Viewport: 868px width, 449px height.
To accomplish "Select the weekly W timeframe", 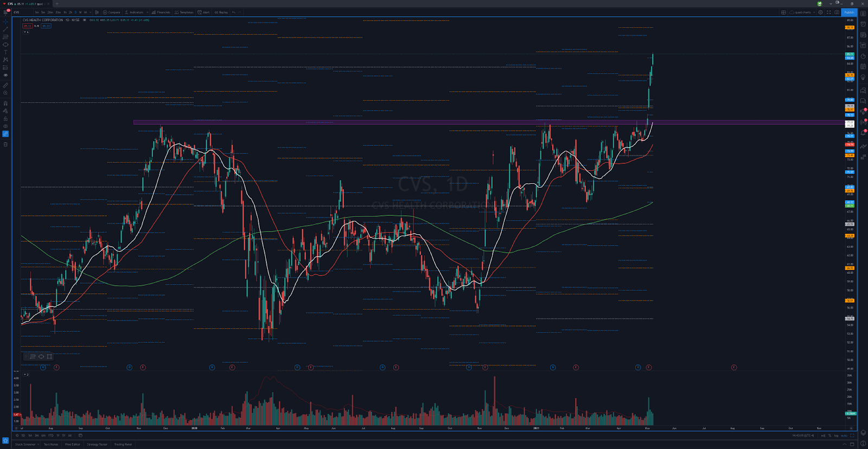I will [80, 12].
